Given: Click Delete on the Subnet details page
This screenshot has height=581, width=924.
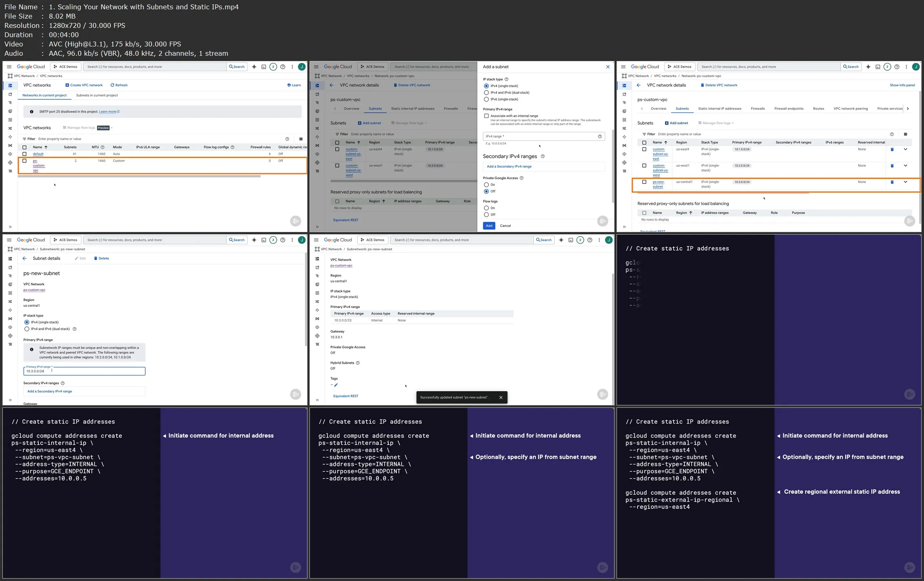Looking at the screenshot, I should (101, 258).
